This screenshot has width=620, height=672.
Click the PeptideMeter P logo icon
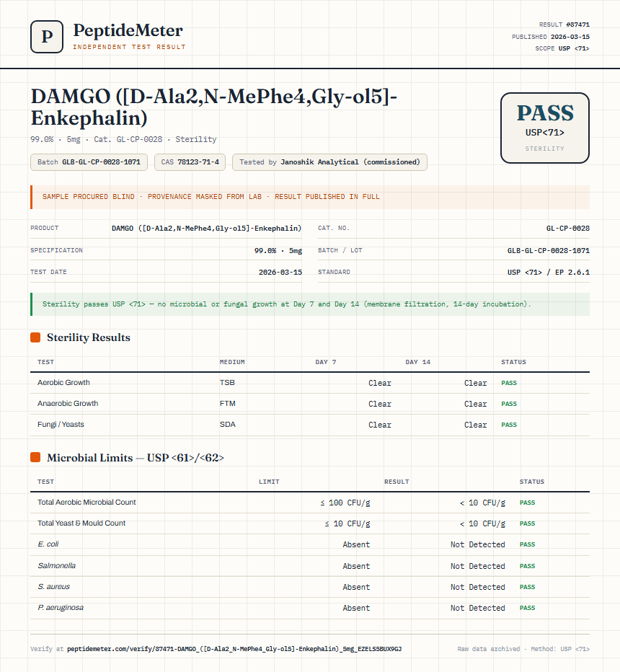tap(47, 37)
